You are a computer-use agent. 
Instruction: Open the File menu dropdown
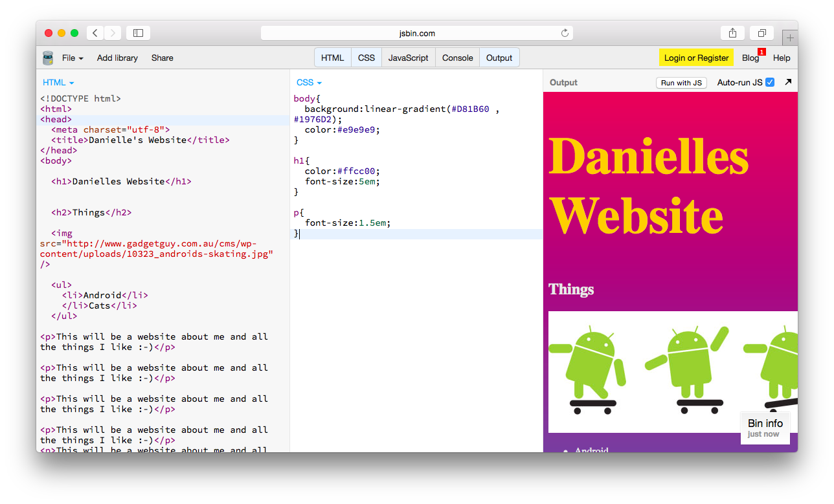73,58
